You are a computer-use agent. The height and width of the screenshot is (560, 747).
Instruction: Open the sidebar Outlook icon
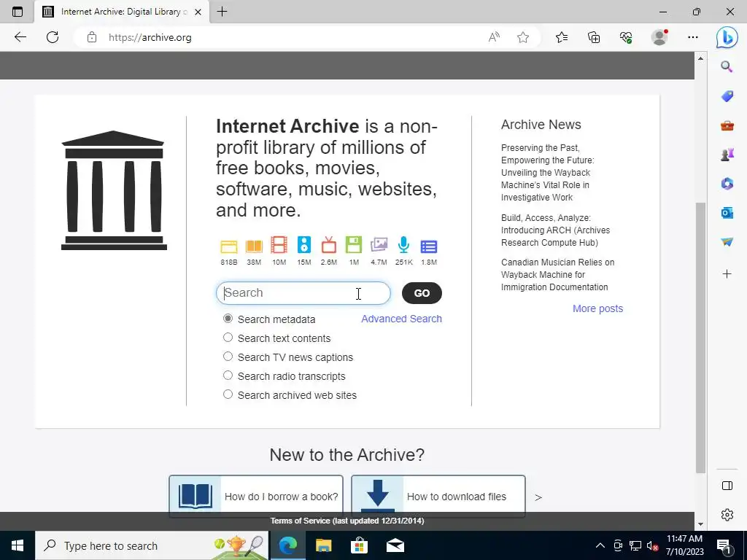(x=727, y=213)
